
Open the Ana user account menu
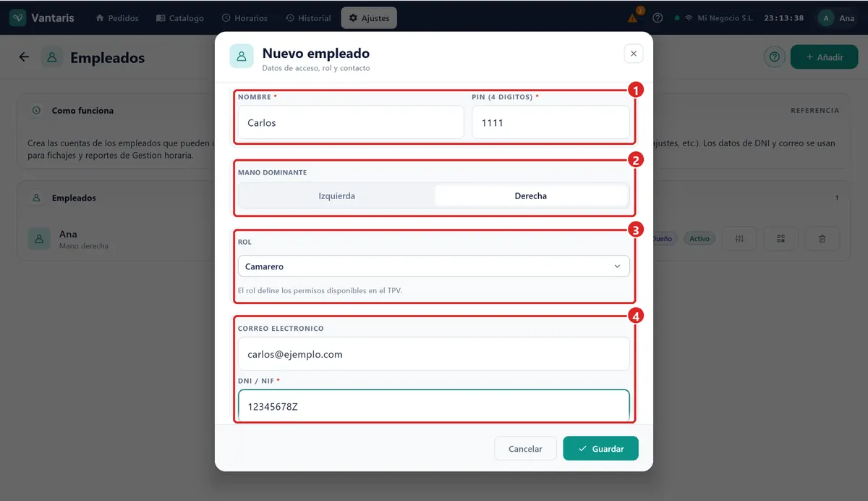[x=838, y=18]
